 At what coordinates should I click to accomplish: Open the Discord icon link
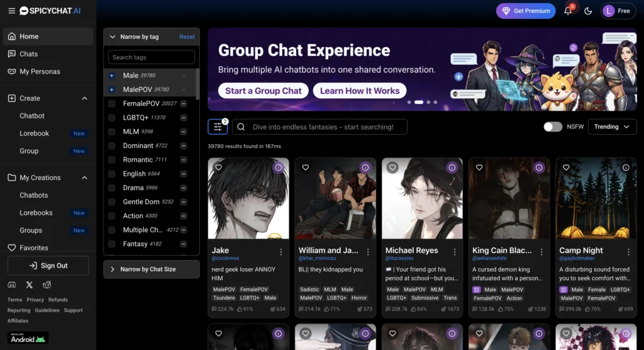coord(12,285)
